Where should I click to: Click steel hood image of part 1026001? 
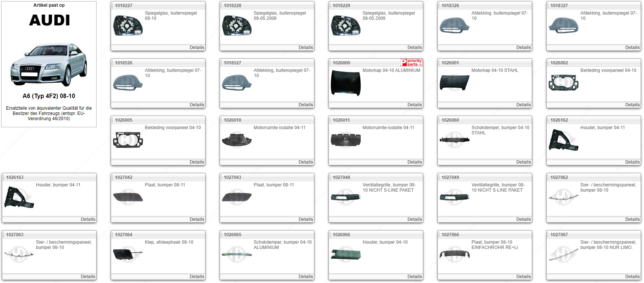(455, 83)
